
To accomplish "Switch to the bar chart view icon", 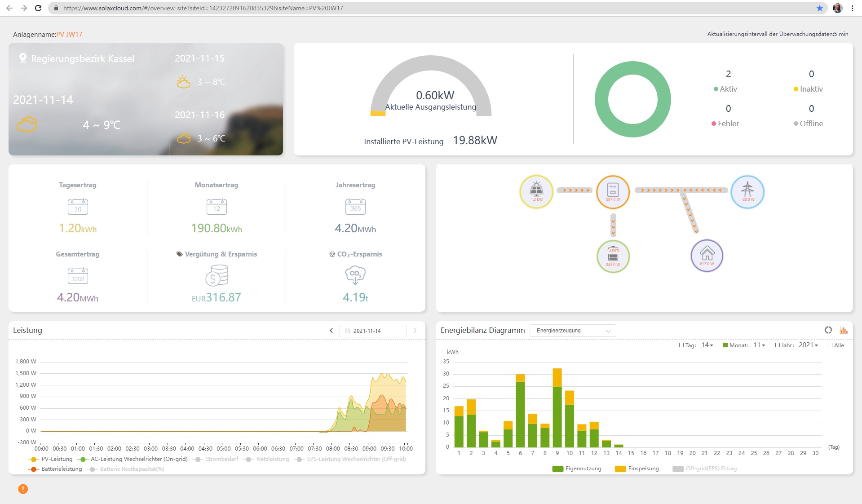I will click(844, 330).
